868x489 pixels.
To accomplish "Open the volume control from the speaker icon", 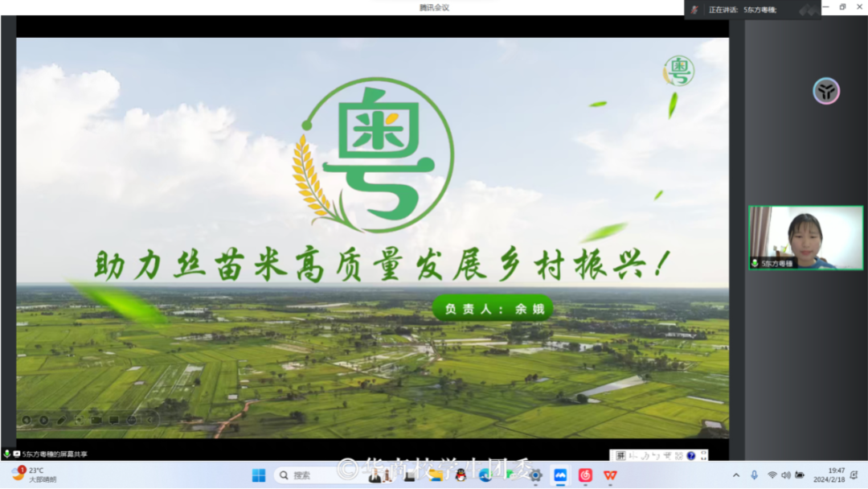I will click(x=786, y=475).
